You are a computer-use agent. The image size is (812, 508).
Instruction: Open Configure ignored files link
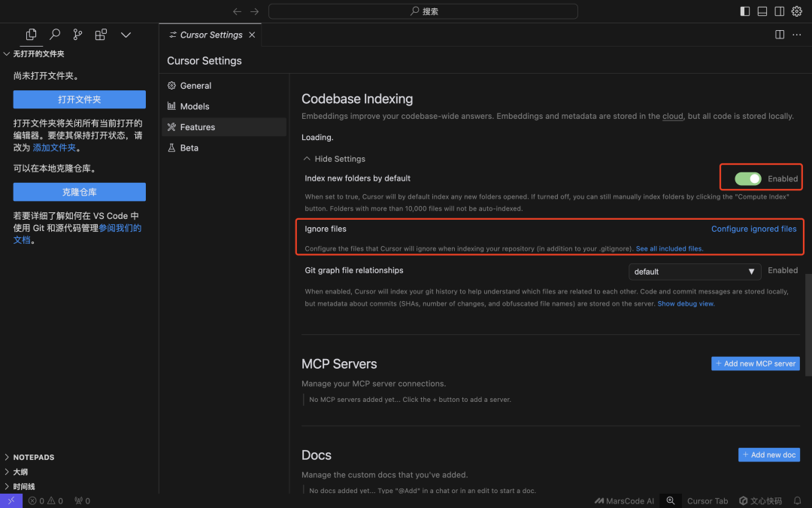753,229
